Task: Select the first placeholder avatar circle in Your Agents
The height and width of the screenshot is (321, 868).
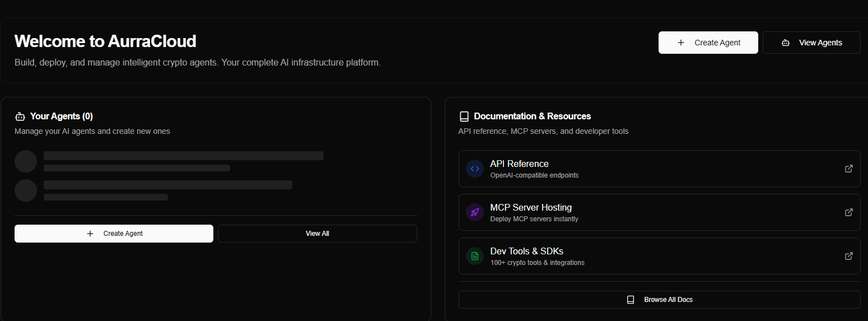Action: click(x=26, y=161)
